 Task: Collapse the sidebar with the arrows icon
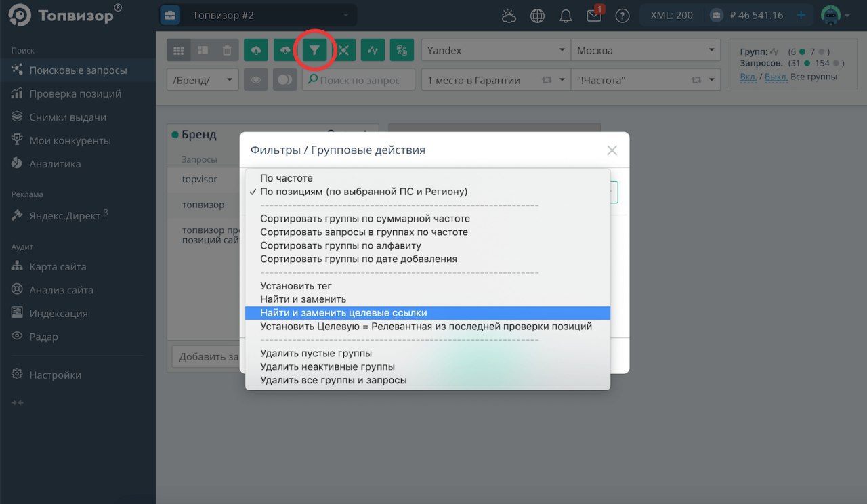pos(18,402)
